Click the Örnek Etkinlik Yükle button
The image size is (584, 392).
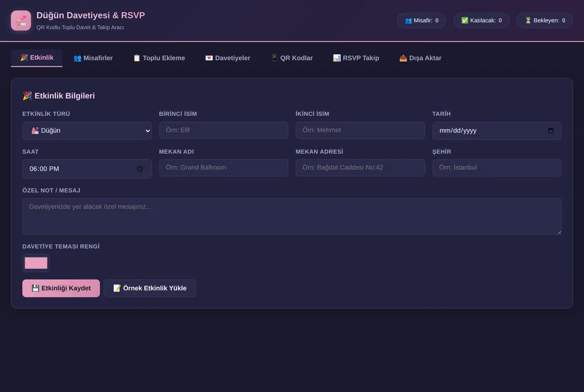click(150, 288)
